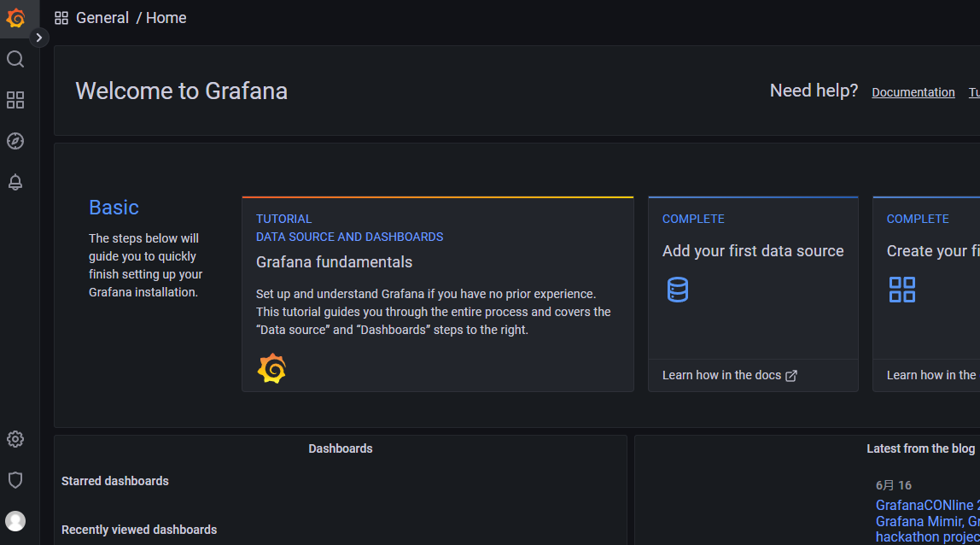Click the Grafana logo in tutorial card

tap(271, 368)
